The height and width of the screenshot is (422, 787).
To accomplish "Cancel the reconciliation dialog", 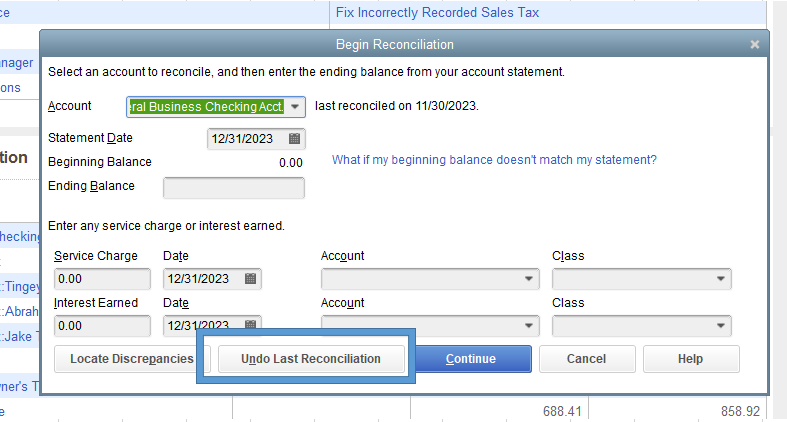I will point(586,359).
